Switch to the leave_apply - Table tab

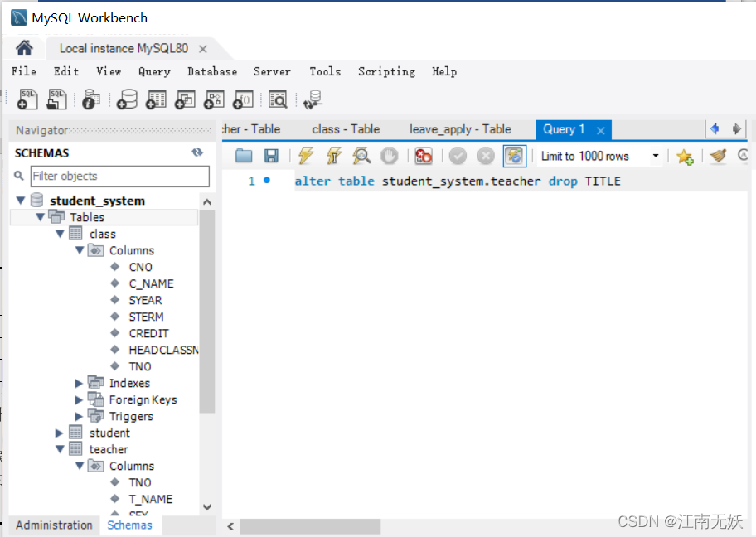point(460,129)
